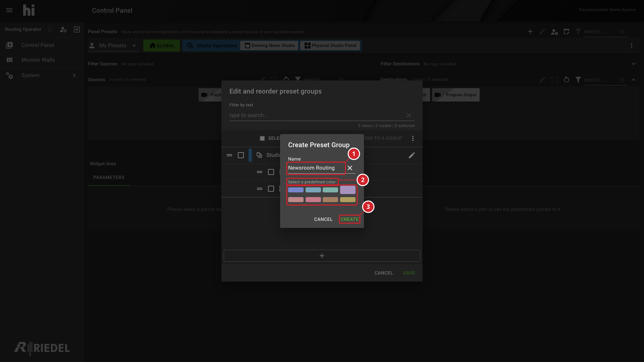Tick the Studio group checkbox
Image resolution: width=644 pixels, height=362 pixels.
[x=241, y=155]
